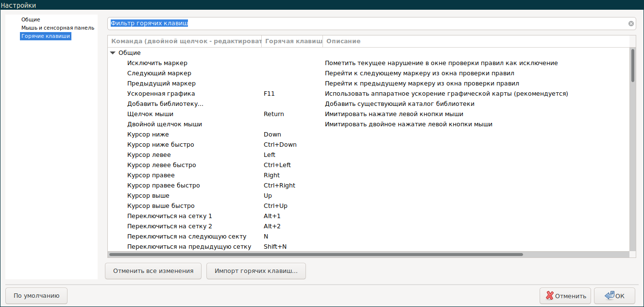Select the Горячие клавиши page in sidebar
This screenshot has height=307, width=644.
45,35
